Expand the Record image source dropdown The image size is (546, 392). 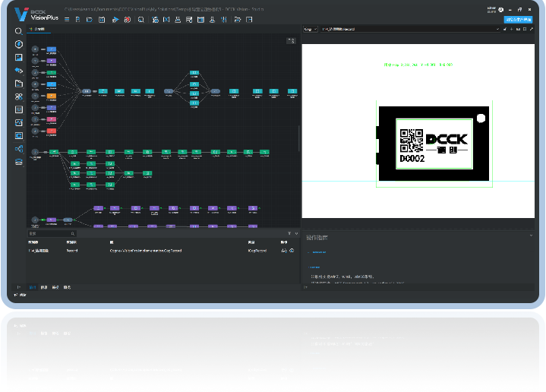point(497,30)
